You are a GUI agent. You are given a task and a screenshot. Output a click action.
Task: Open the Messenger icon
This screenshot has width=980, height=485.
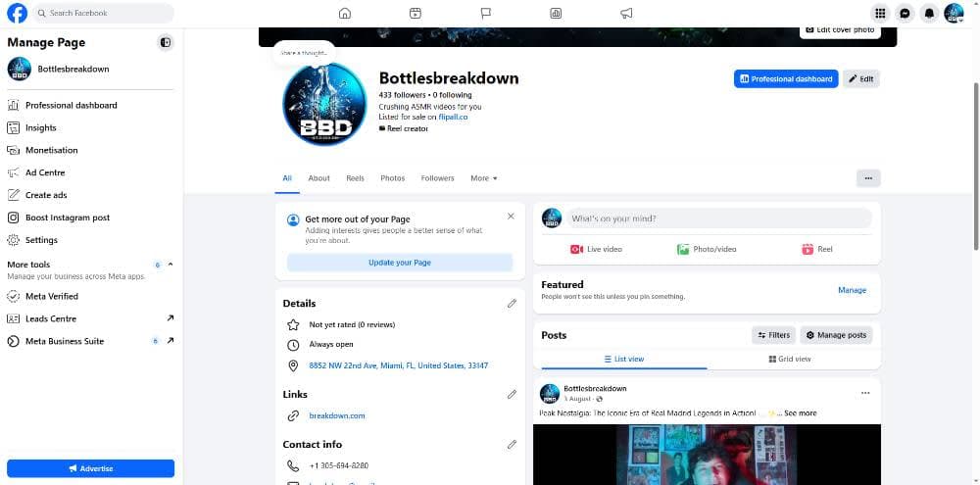pos(905,13)
